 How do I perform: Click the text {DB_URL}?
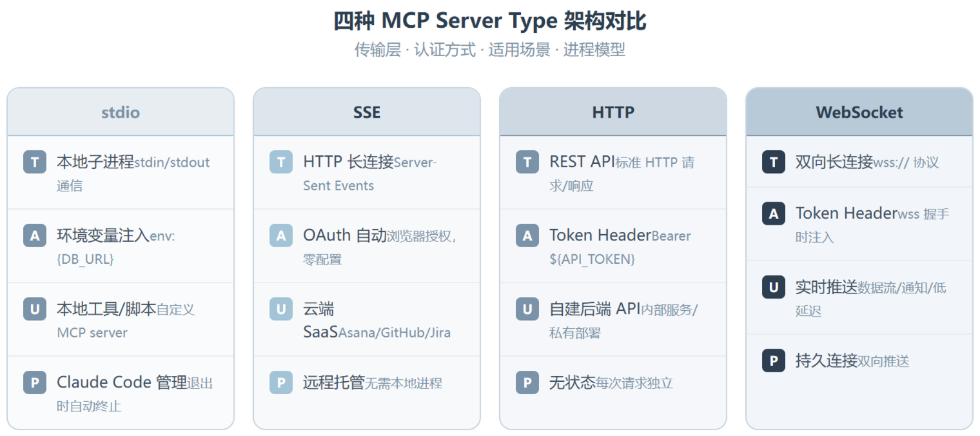[85, 259]
